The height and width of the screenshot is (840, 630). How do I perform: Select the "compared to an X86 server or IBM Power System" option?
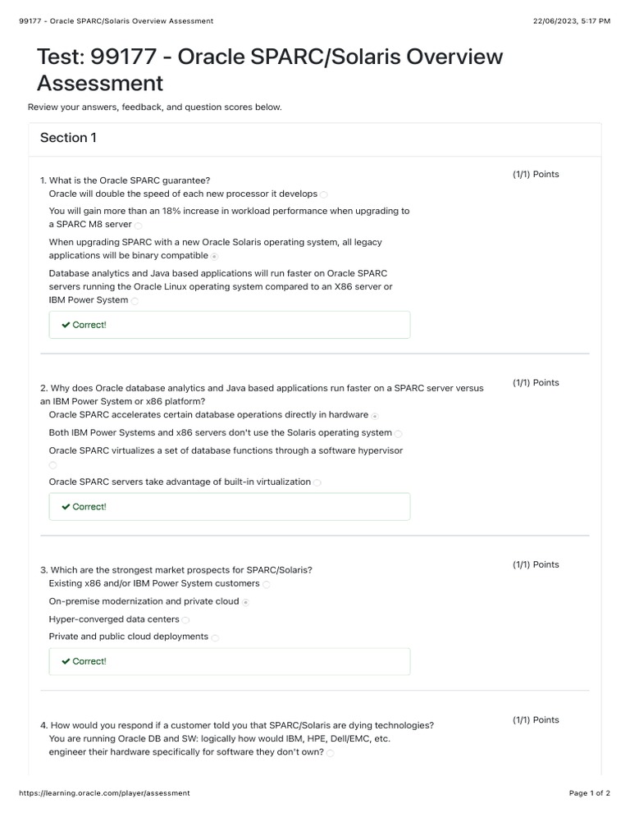(x=135, y=301)
